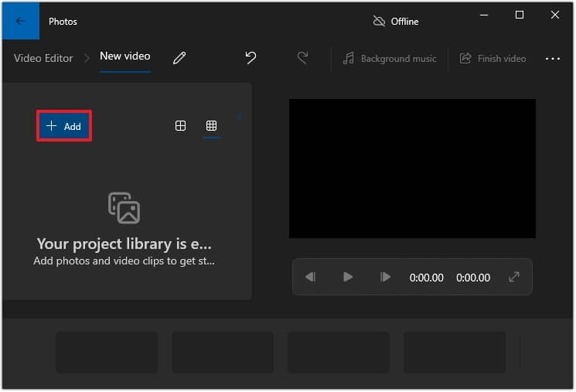
Task: Step forward one frame in preview
Action: [385, 277]
